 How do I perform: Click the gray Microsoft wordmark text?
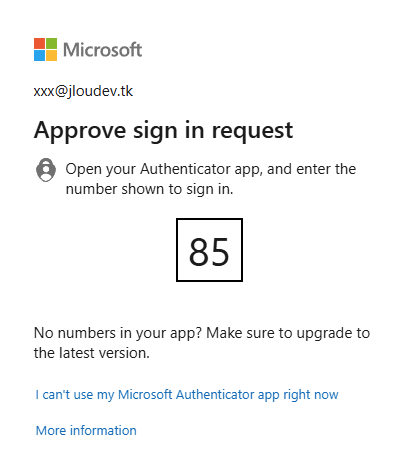(102, 50)
